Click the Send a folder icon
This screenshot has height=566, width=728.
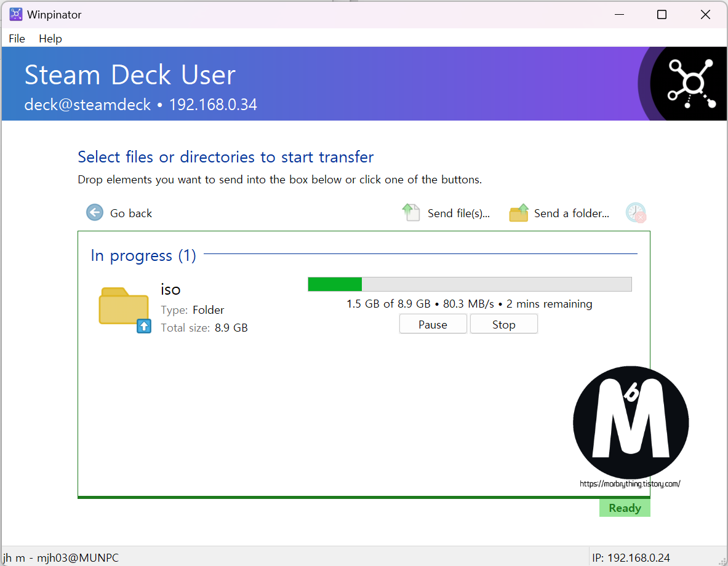coord(519,213)
